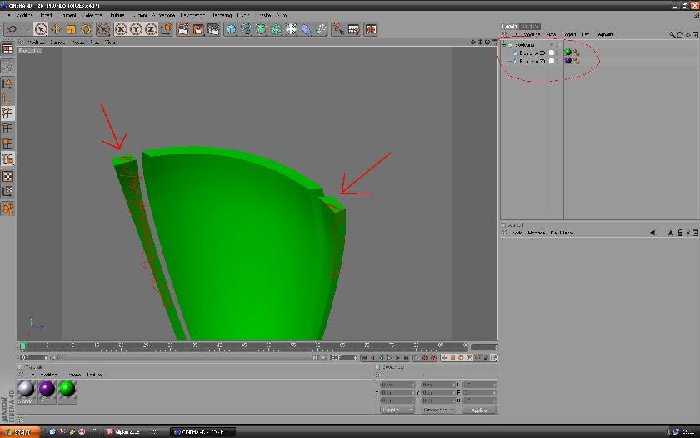Image resolution: width=700 pixels, height=438 pixels.
Task: Click the white snowflake-like toolbar icon
Action: tap(292, 29)
